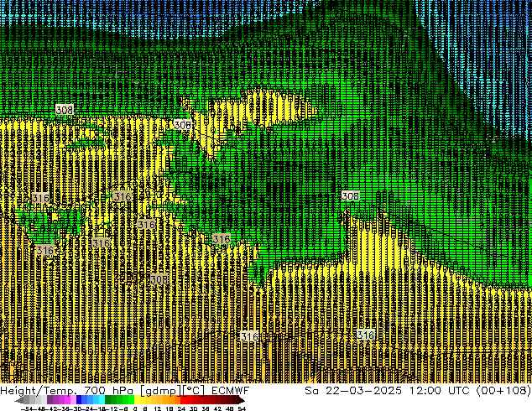Click the date '22-03-2025'
This screenshot has height=411, width=532.
[363, 391]
